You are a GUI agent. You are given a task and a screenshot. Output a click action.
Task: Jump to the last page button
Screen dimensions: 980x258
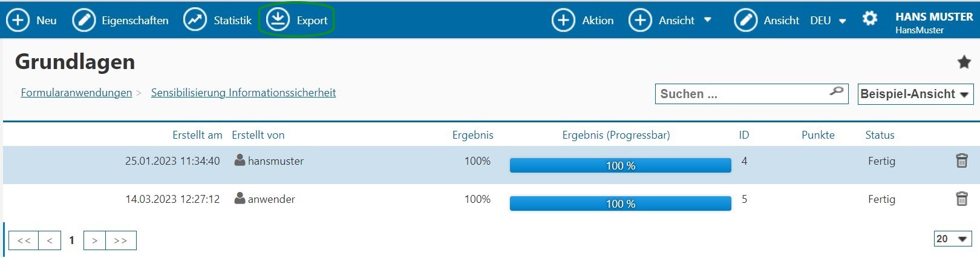(121, 240)
